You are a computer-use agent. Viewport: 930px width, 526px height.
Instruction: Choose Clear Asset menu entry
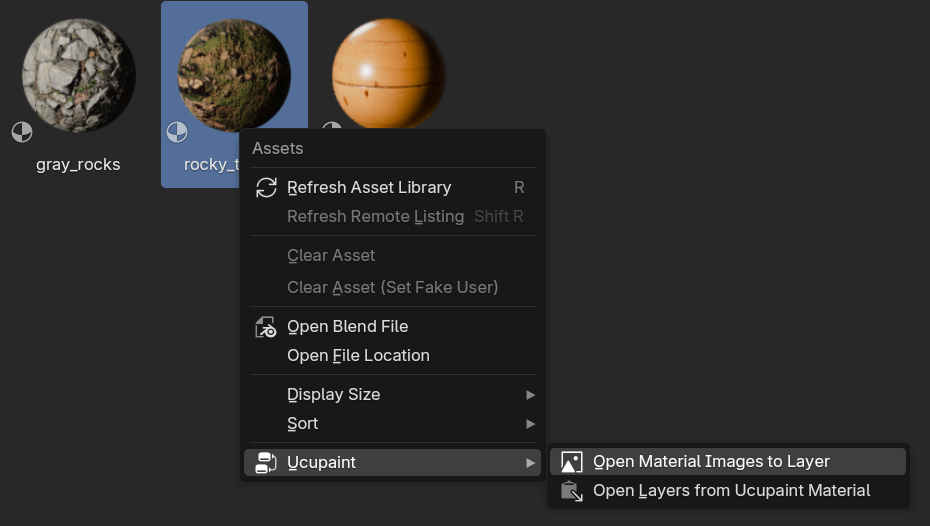click(x=393, y=256)
